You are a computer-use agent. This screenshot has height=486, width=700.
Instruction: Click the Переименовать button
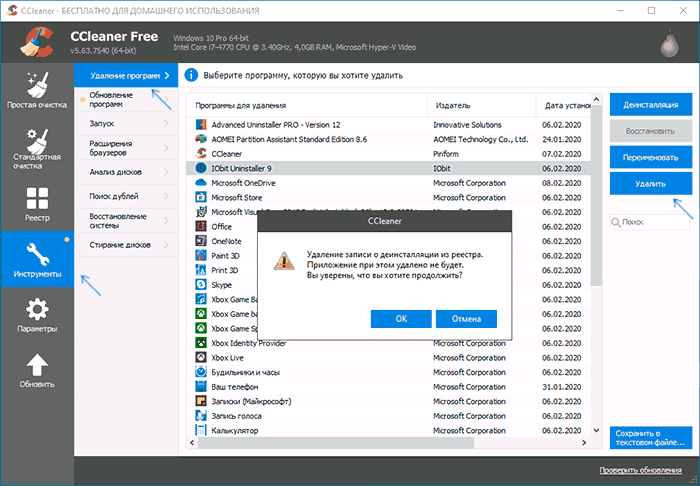point(651,158)
